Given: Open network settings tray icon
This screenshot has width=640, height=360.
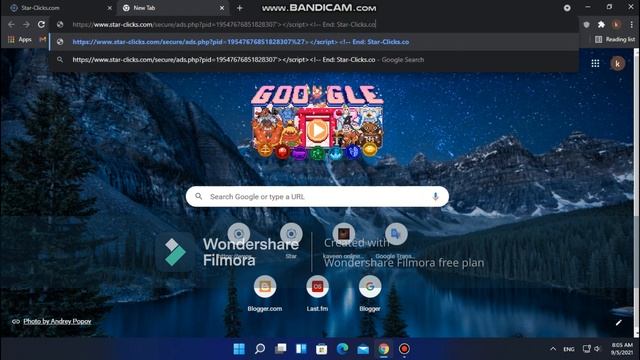Looking at the screenshot, I should tap(587, 349).
